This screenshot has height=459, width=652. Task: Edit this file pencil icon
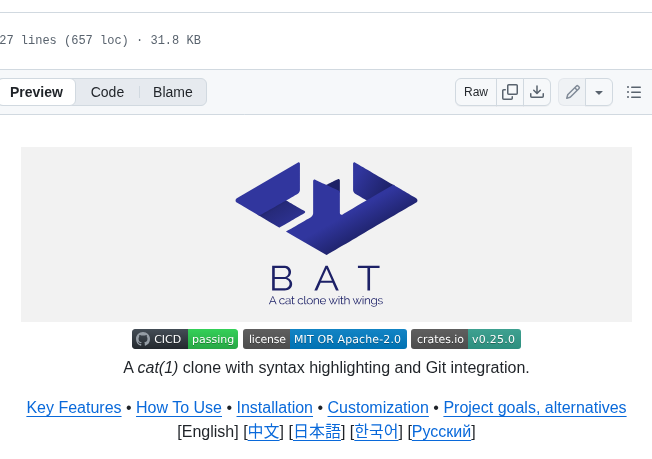pos(572,92)
